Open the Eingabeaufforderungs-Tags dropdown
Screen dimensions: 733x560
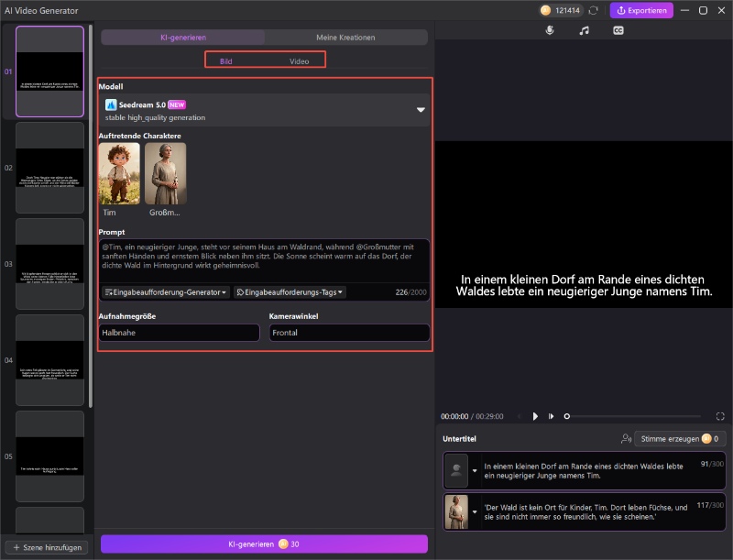pyautogui.click(x=290, y=292)
